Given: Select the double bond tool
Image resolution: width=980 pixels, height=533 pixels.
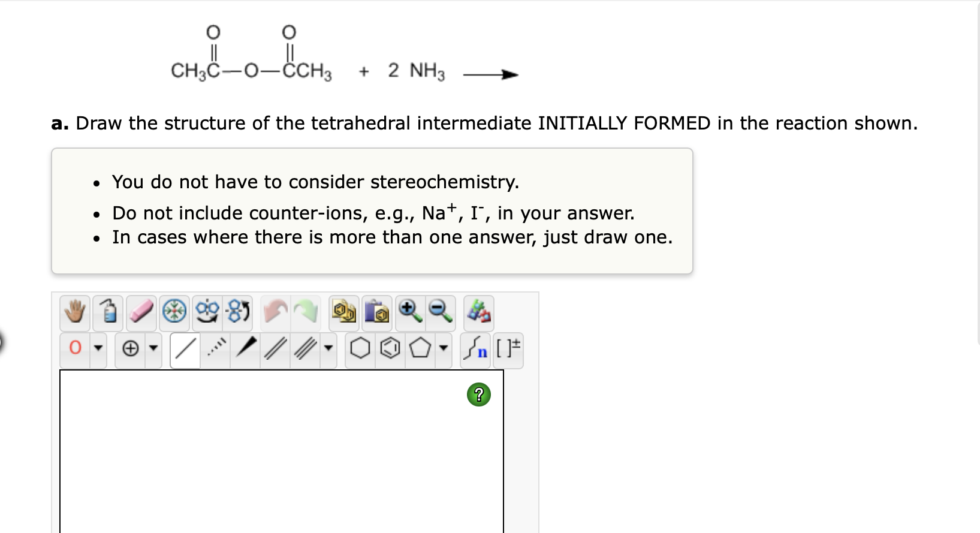Looking at the screenshot, I should point(276,349).
